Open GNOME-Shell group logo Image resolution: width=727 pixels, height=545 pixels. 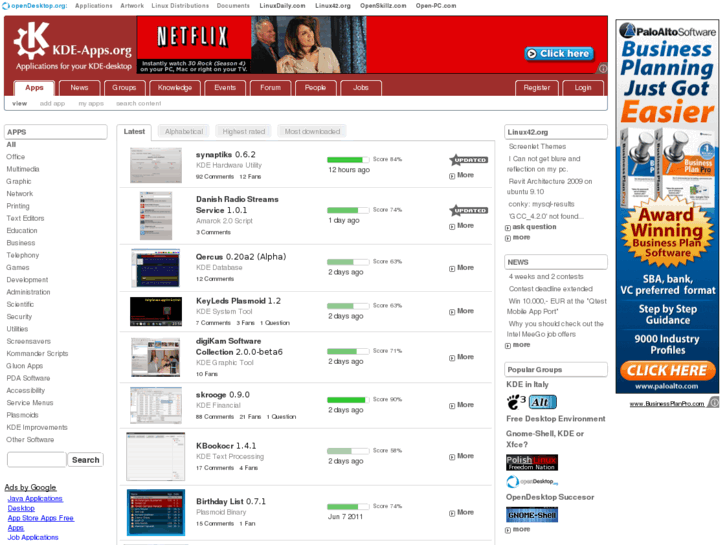[x=532, y=515]
